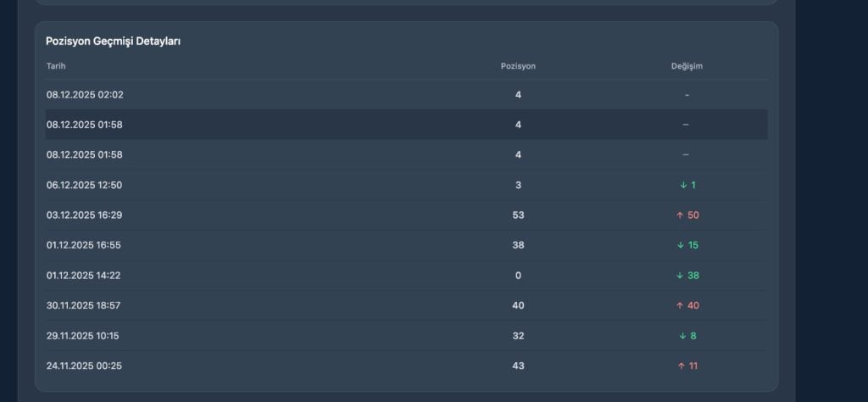The image size is (868, 402).
Task: Click position value 32 in the 29.11.2025 row
Action: [518, 336]
